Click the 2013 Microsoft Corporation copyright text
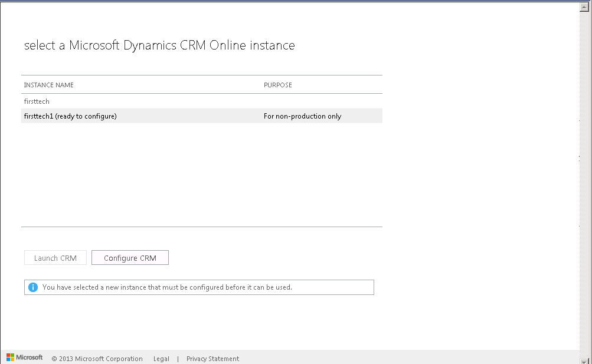592x364 pixels. click(97, 359)
